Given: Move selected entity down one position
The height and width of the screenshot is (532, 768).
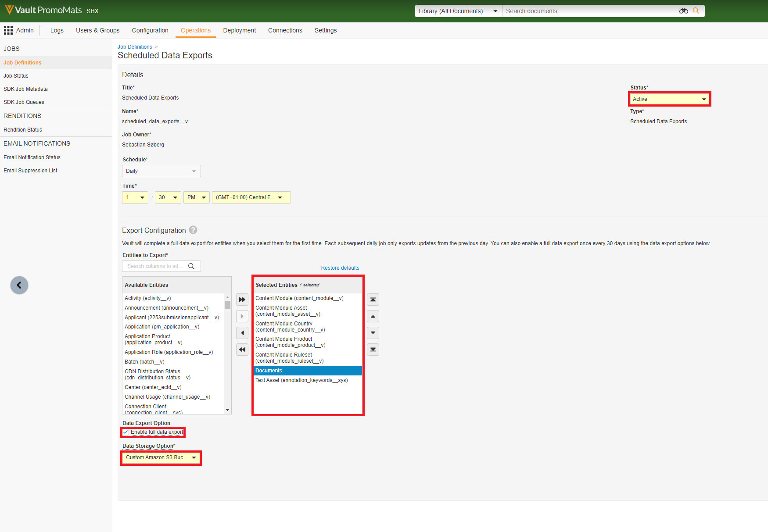Looking at the screenshot, I should click(373, 333).
